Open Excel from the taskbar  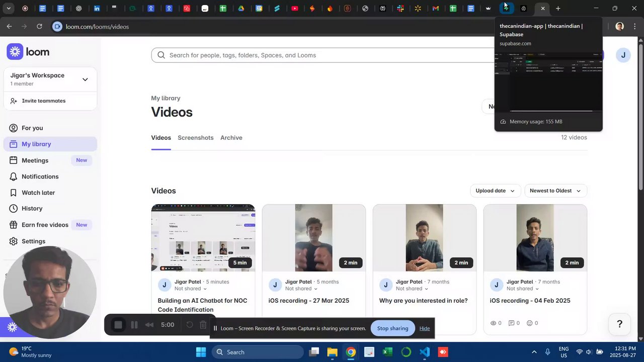click(x=387, y=352)
